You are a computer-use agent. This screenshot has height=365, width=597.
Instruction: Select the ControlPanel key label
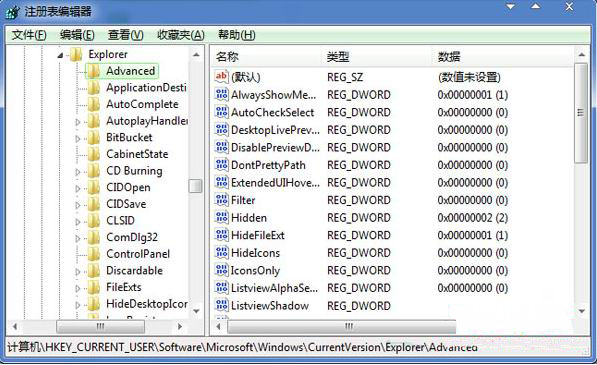[138, 254]
